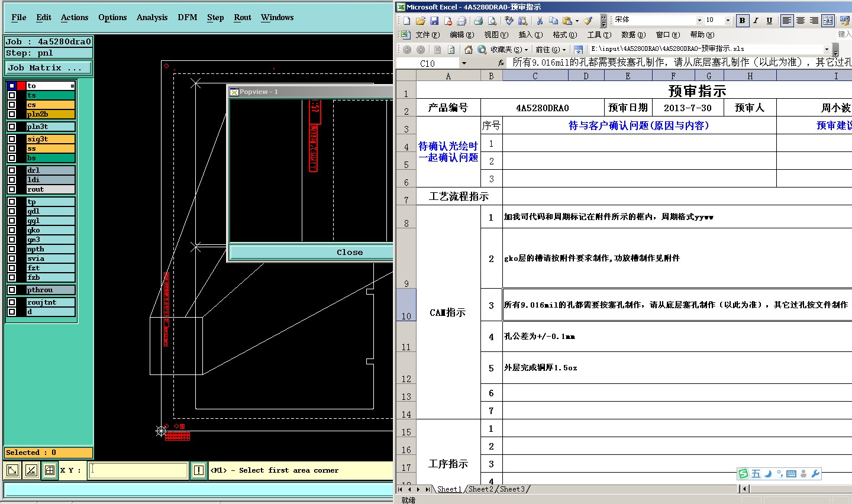Click the Save icon in Excel toolbar
Screen dimensions: 852x504
click(x=434, y=21)
